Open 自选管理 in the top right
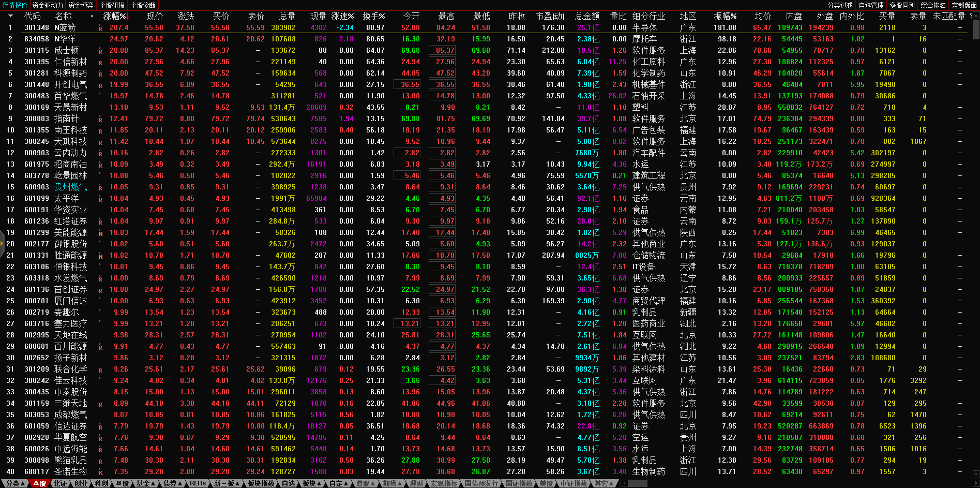This screenshot has width=980, height=488. (x=871, y=5)
